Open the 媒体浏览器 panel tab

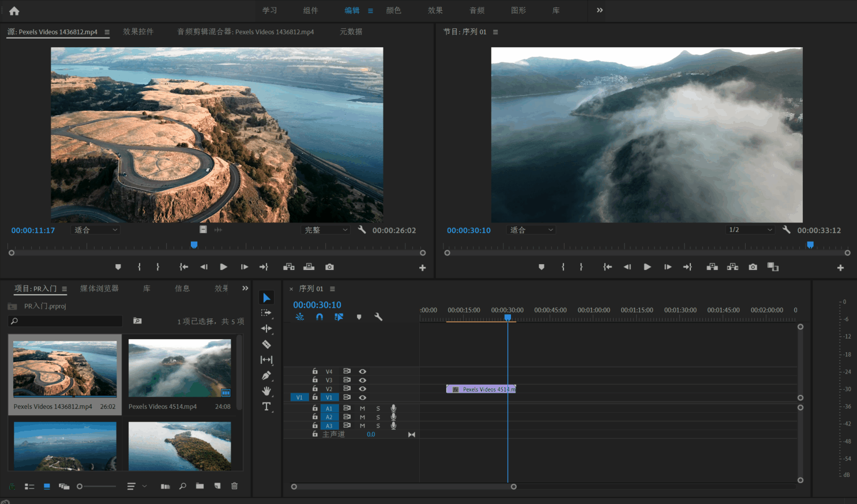99,288
